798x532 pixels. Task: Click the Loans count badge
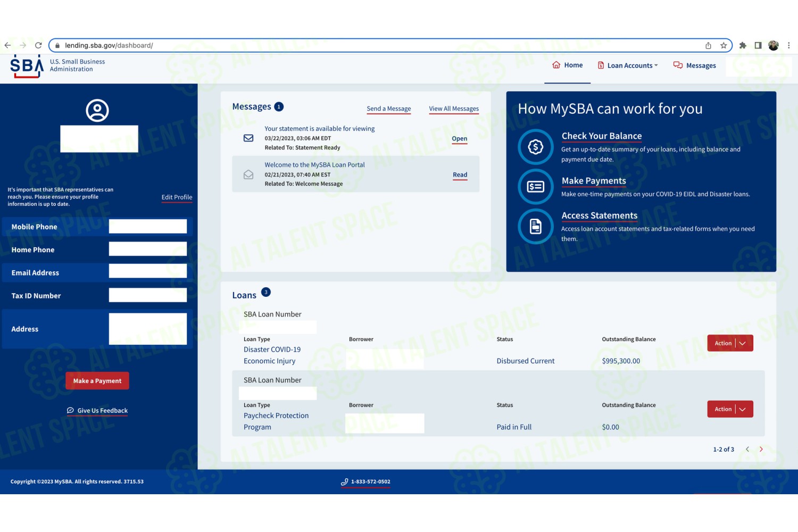coord(266,292)
